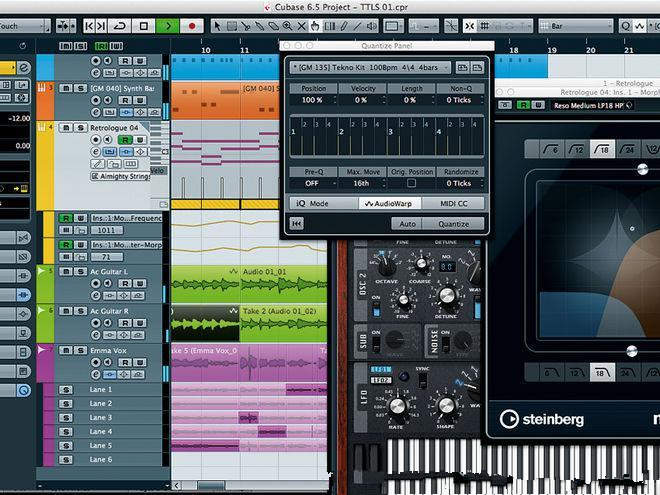
Task: Start playback with the green Play button
Action: click(x=168, y=26)
